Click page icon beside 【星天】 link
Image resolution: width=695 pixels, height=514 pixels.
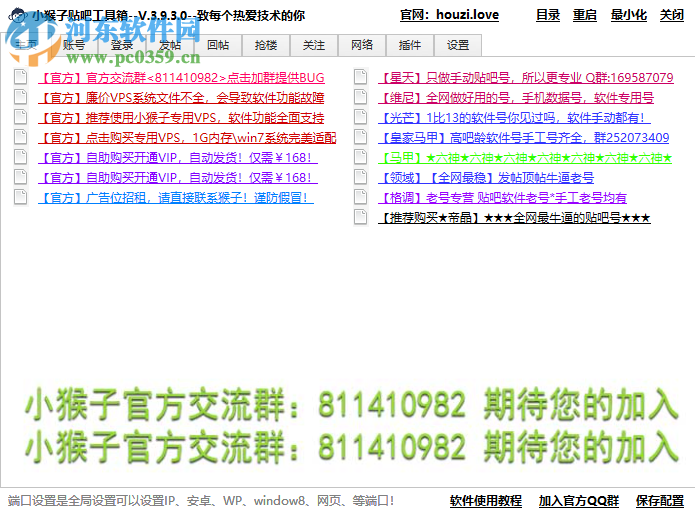pos(361,77)
